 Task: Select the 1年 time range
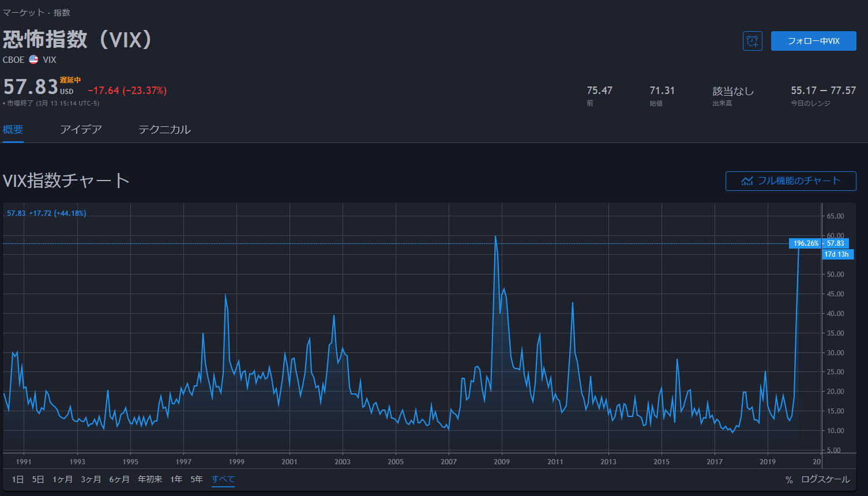(176, 479)
